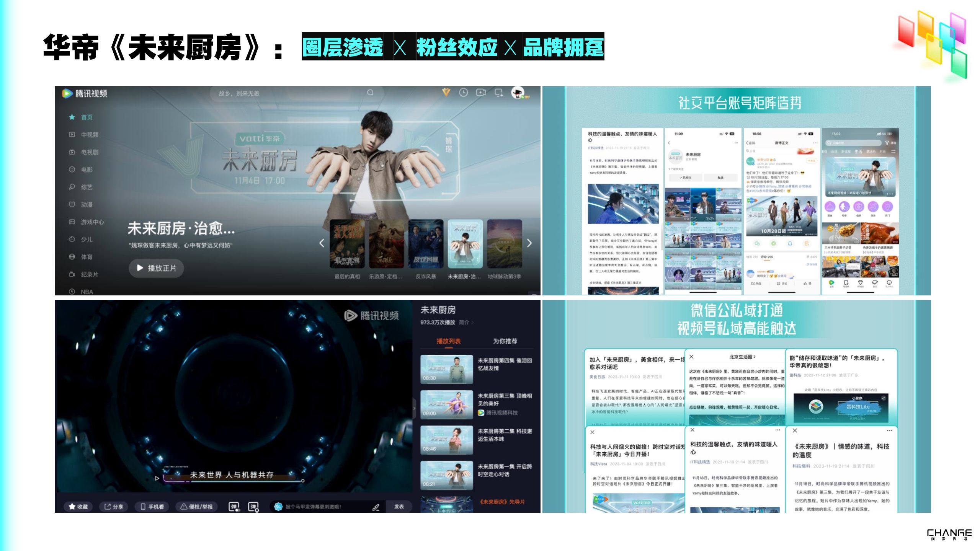The width and height of the screenshot is (980, 551).
Task: Switch to the 播放列表 tab
Action: [x=449, y=341]
